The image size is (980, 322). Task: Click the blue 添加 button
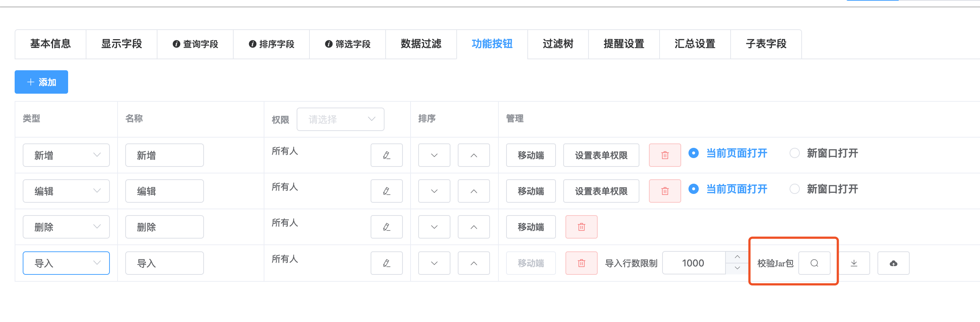(41, 82)
